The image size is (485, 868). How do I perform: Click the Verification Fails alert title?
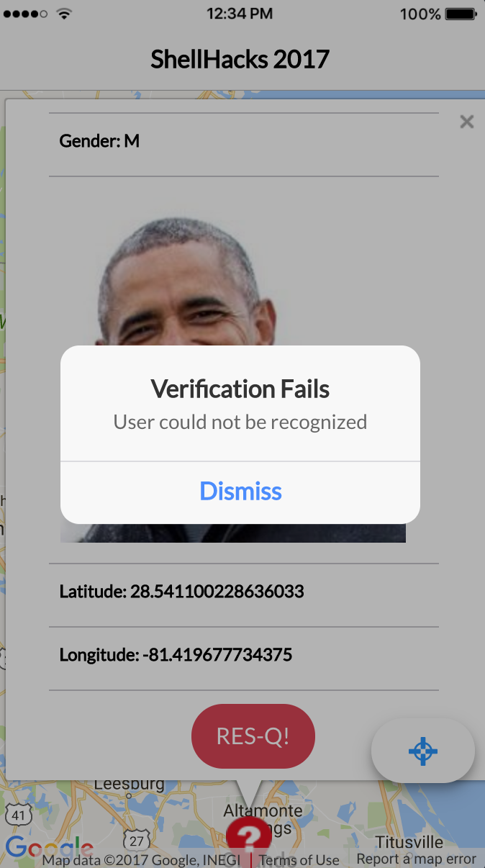click(x=240, y=389)
